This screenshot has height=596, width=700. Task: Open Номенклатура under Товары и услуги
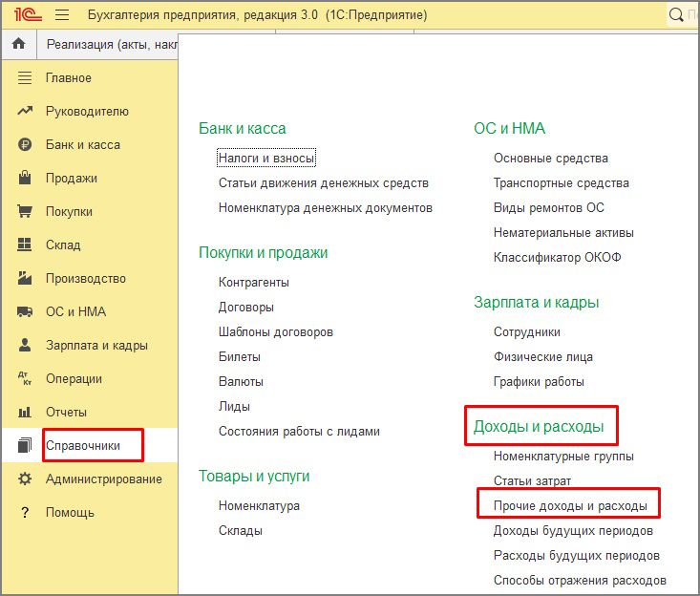click(259, 506)
